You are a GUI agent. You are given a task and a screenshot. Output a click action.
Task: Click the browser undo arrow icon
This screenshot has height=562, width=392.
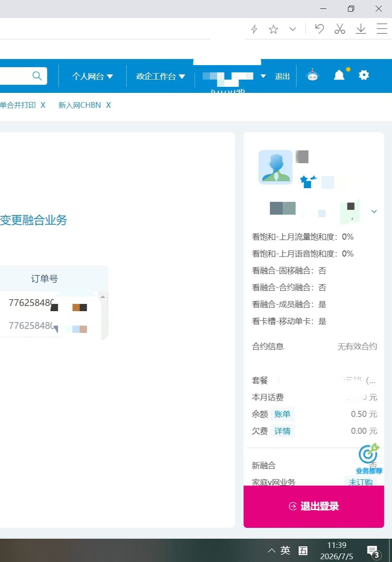coord(319,29)
